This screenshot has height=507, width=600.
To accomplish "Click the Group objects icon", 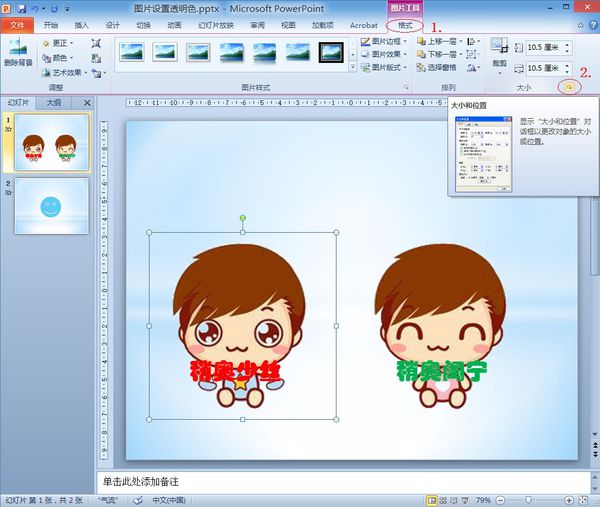I will [473, 54].
